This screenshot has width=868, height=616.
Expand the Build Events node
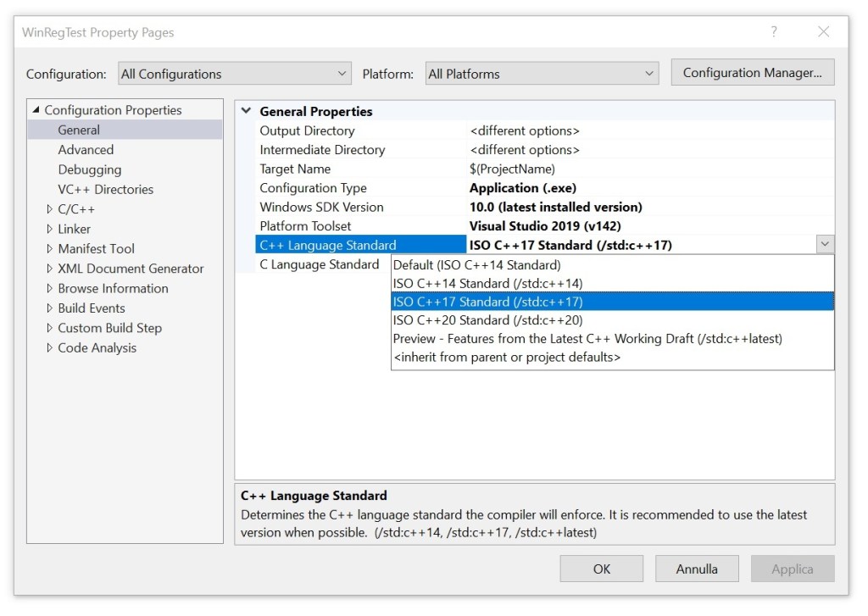[x=51, y=308]
